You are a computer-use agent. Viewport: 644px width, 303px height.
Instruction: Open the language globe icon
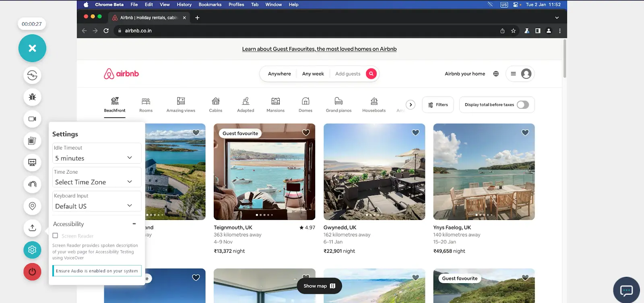point(496,74)
